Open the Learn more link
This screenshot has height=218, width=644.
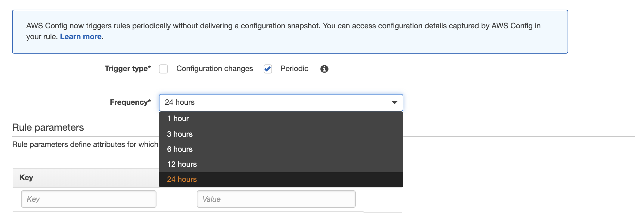click(x=81, y=37)
